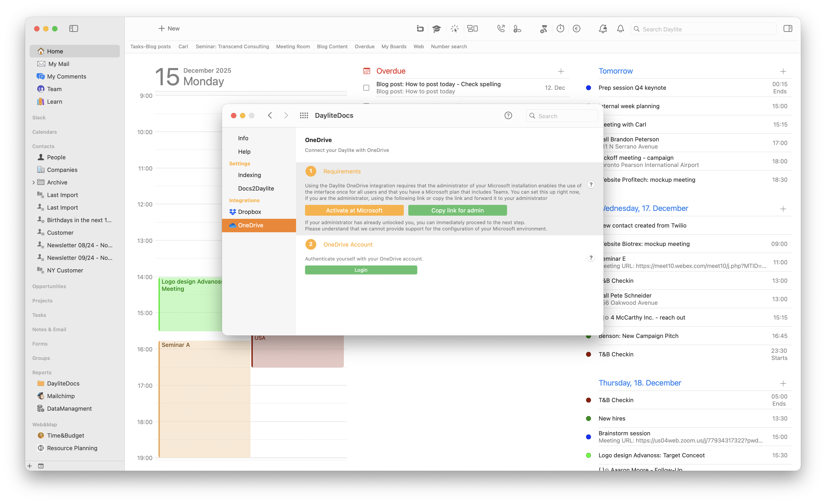Click the Search Daylite field
The height and width of the screenshot is (504, 826).
coord(704,29)
